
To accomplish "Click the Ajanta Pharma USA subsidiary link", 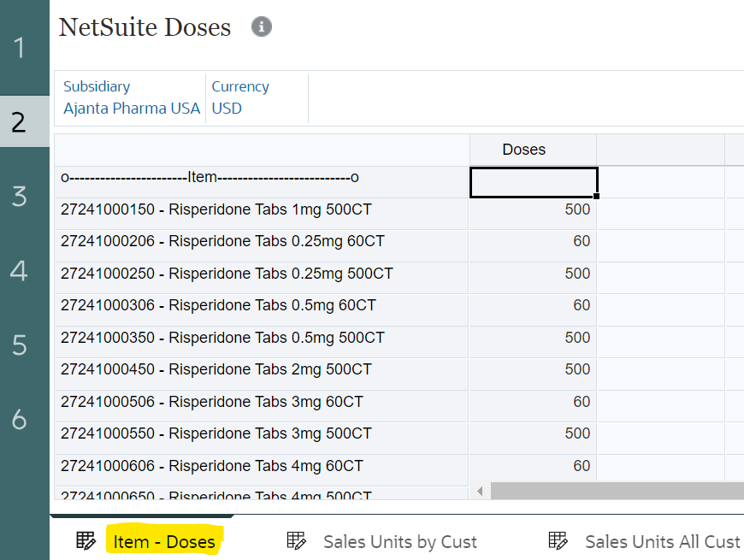I will click(x=132, y=109).
